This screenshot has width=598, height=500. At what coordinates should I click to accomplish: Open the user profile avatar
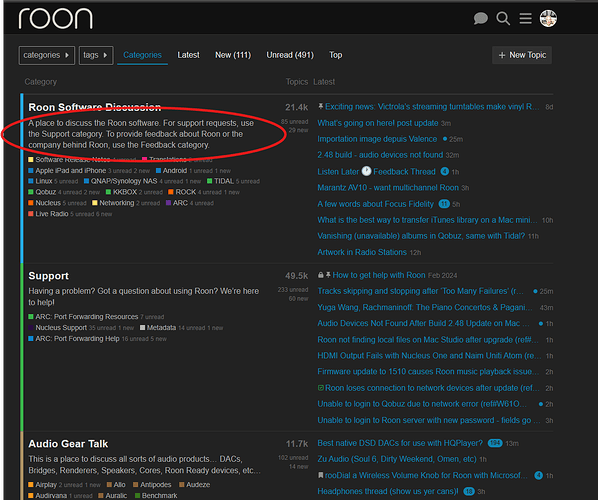click(x=548, y=18)
